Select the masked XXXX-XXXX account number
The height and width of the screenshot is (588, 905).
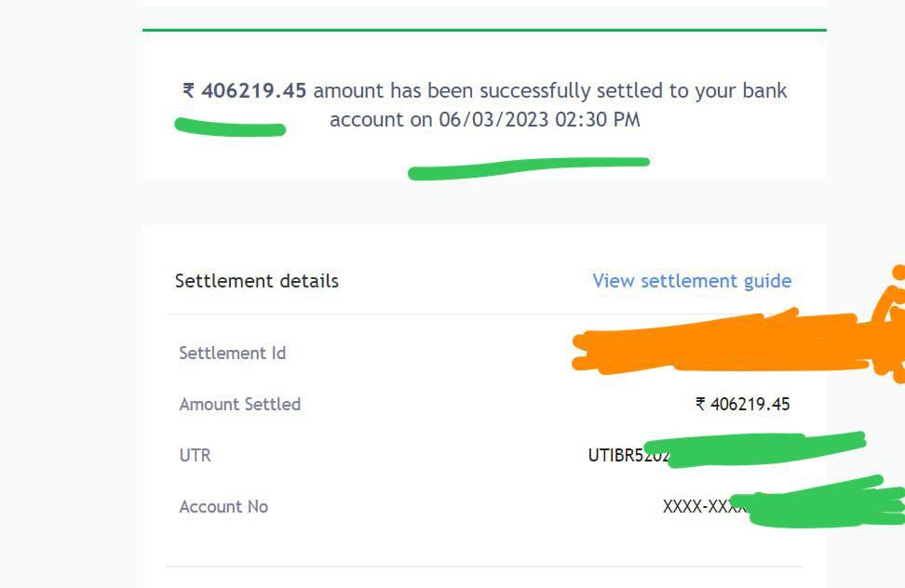705,507
